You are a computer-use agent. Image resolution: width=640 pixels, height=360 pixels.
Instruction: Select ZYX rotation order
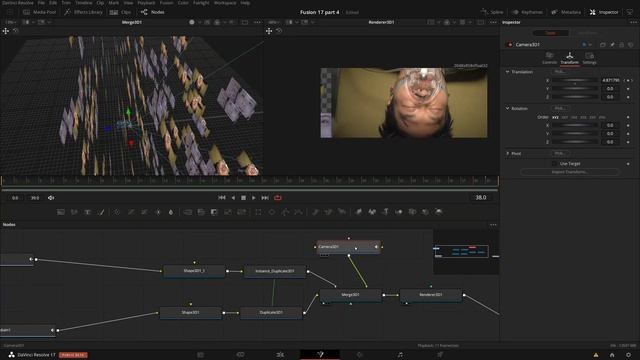click(x=602, y=117)
